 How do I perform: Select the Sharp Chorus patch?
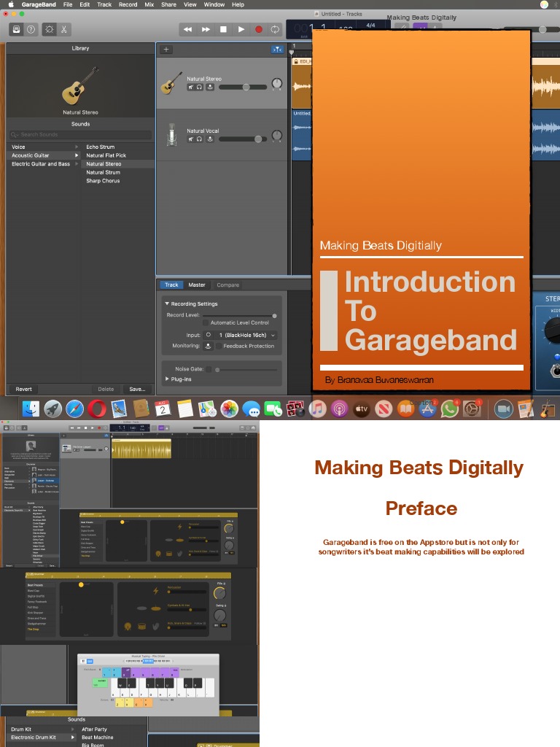(103, 181)
